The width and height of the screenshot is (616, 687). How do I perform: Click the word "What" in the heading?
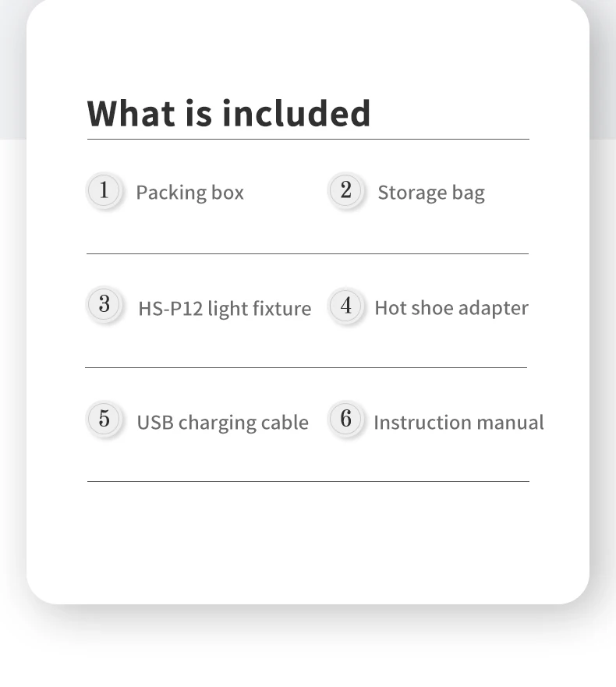click(x=131, y=113)
